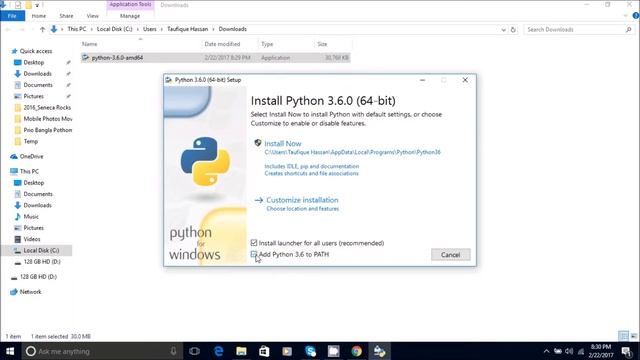Open Mobile Photos folder in sidebar
Image resolution: width=640 pixels, height=360 pixels.
point(47,119)
